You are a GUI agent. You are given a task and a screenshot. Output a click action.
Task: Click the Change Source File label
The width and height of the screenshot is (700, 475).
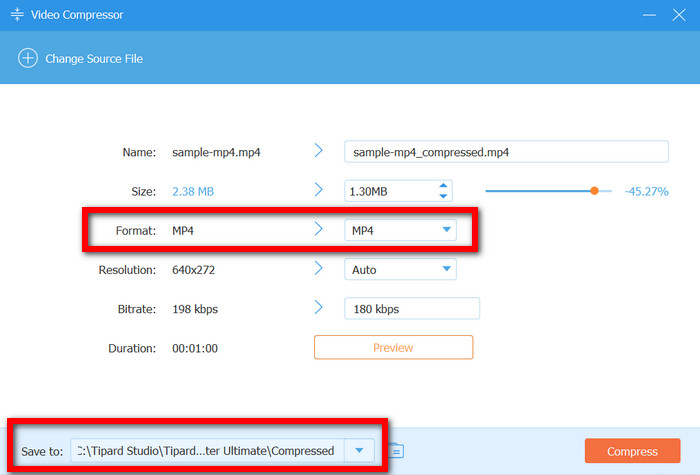click(x=94, y=59)
